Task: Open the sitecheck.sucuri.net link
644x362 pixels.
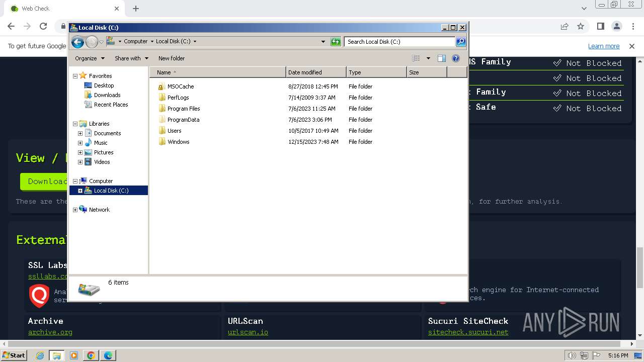Action: pos(468,332)
